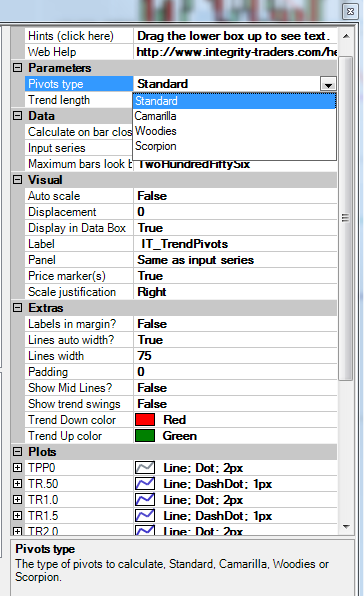
Task: Collapse the Data section
Action: click(17, 116)
